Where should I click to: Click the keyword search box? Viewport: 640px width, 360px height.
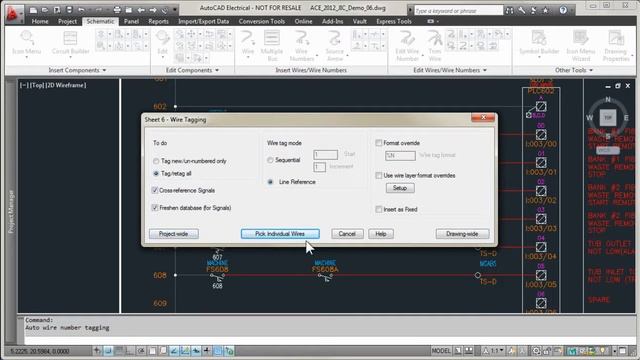(458, 11)
